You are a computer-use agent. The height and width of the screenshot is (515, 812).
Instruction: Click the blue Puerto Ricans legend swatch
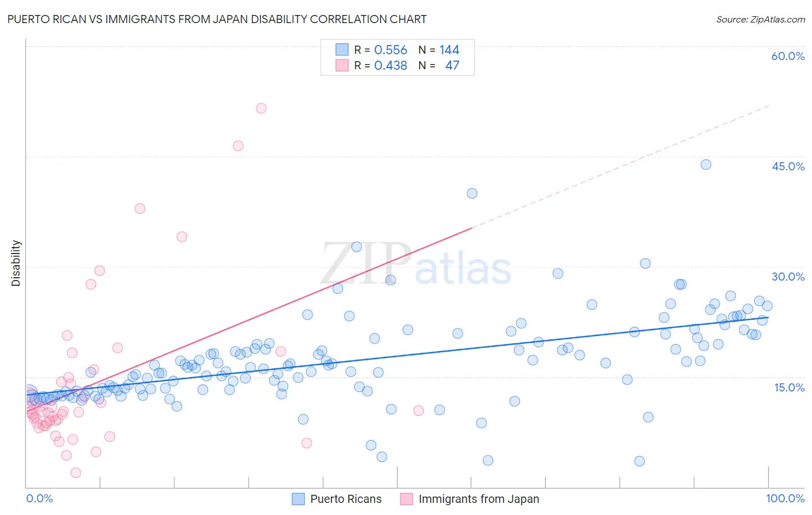[x=298, y=499]
